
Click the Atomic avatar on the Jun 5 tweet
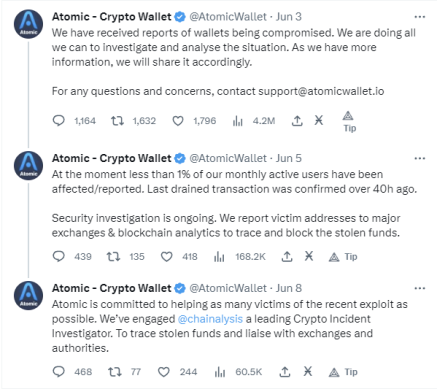[x=28, y=165]
